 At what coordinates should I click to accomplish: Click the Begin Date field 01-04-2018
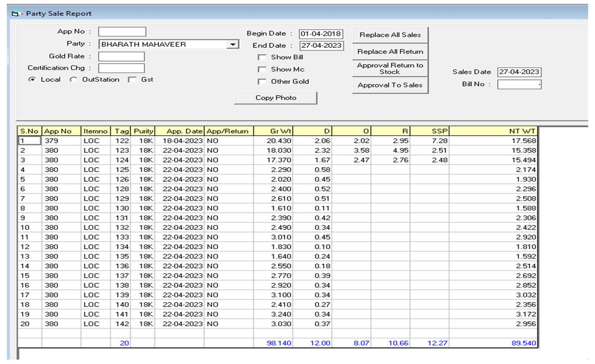point(321,34)
